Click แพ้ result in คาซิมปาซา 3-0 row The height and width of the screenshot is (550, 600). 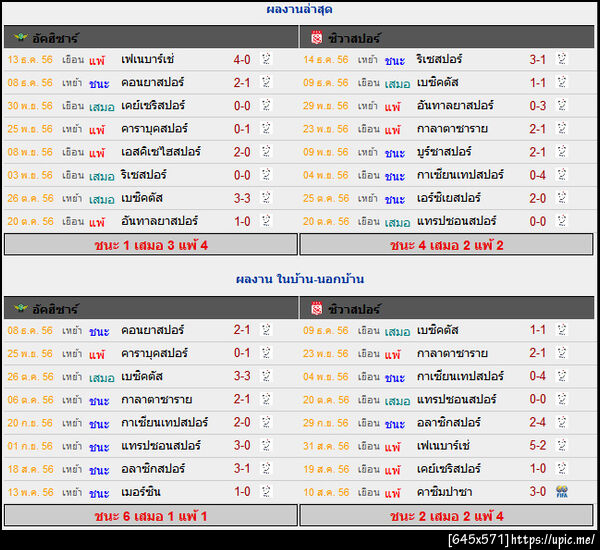393,493
